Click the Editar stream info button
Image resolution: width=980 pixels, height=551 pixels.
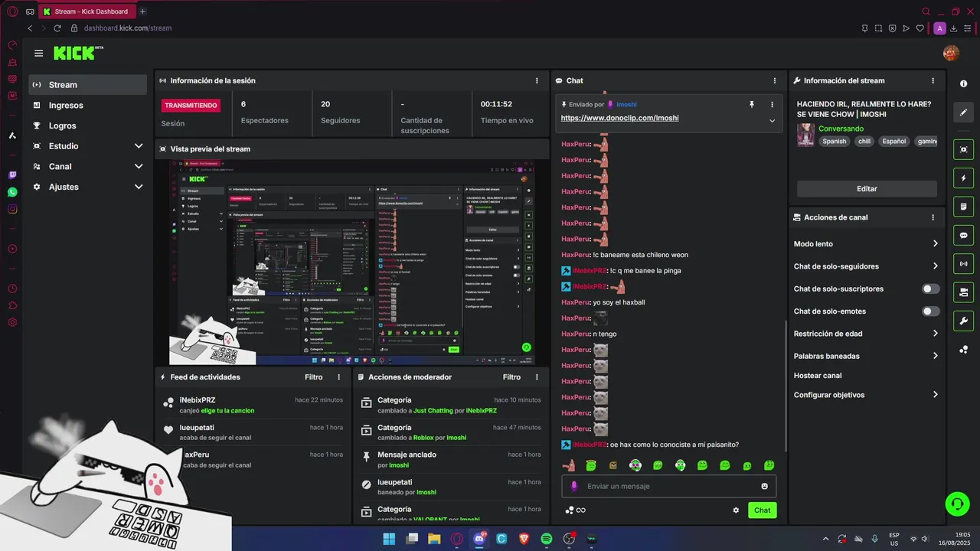point(867,189)
